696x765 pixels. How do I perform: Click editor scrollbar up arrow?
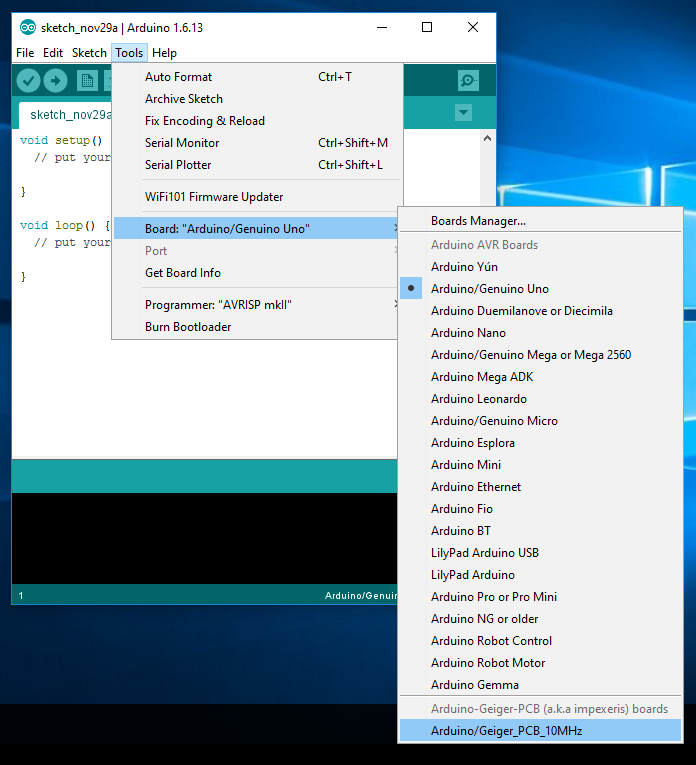[x=487, y=139]
